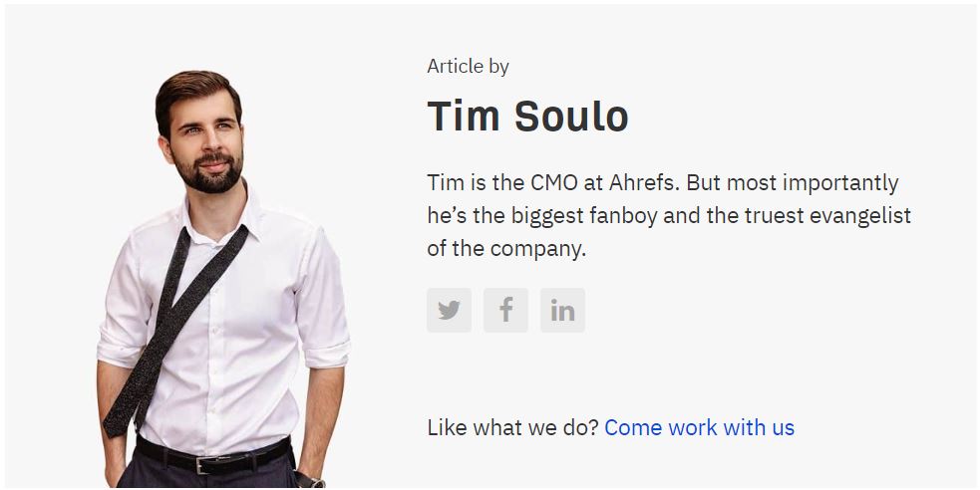The height and width of the screenshot is (490, 980).
Task: Click the belt buckle in the author photo
Action: pos(205,464)
